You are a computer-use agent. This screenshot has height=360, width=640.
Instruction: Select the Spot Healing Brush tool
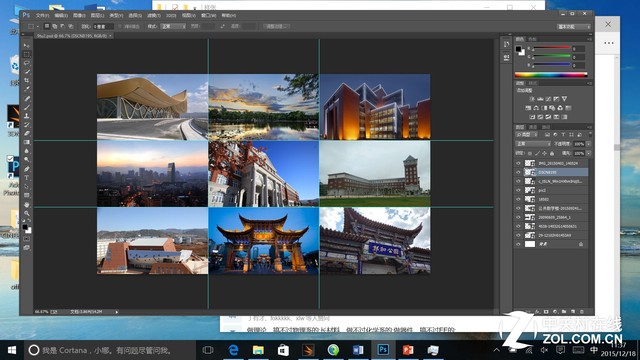click(x=27, y=98)
